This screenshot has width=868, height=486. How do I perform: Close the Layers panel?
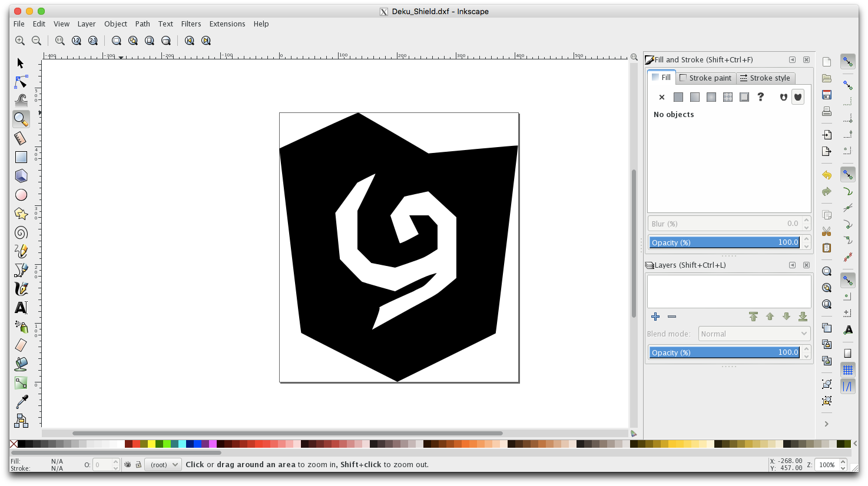(x=806, y=265)
